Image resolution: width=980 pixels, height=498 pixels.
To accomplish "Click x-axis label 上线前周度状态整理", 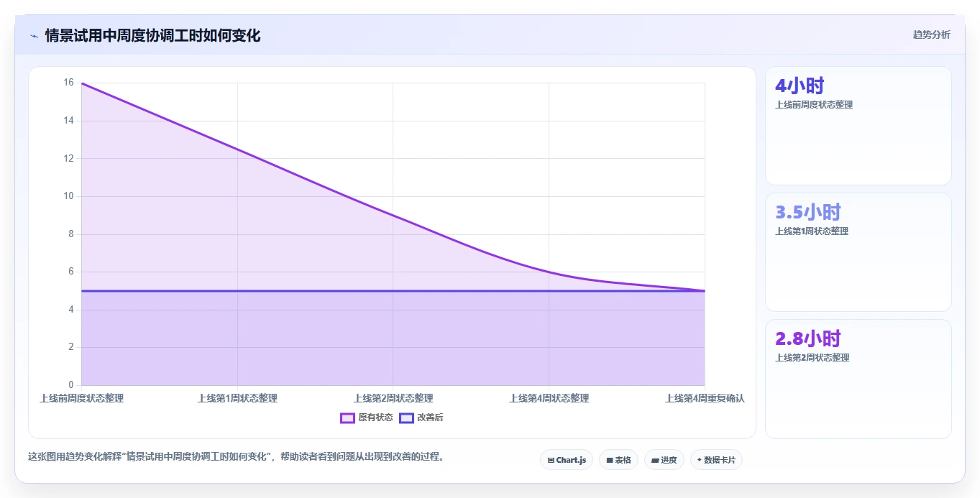I will point(81,398).
